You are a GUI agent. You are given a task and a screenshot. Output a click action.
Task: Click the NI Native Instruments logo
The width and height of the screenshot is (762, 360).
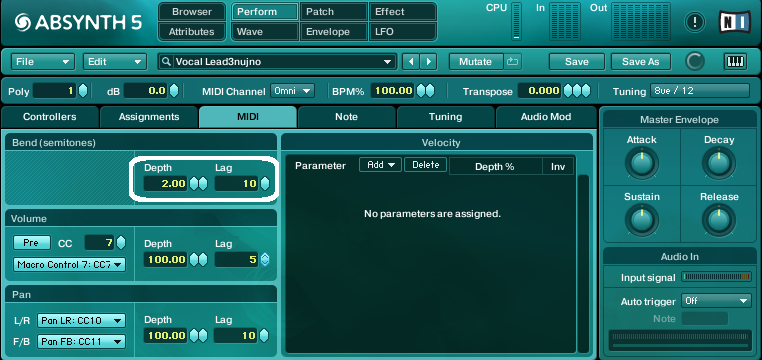point(734,22)
